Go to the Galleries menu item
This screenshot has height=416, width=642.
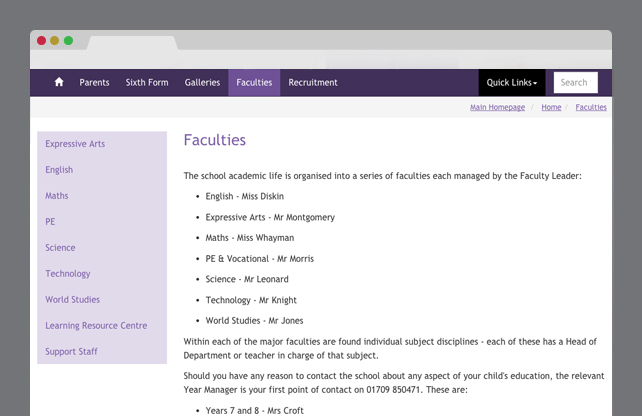[202, 83]
